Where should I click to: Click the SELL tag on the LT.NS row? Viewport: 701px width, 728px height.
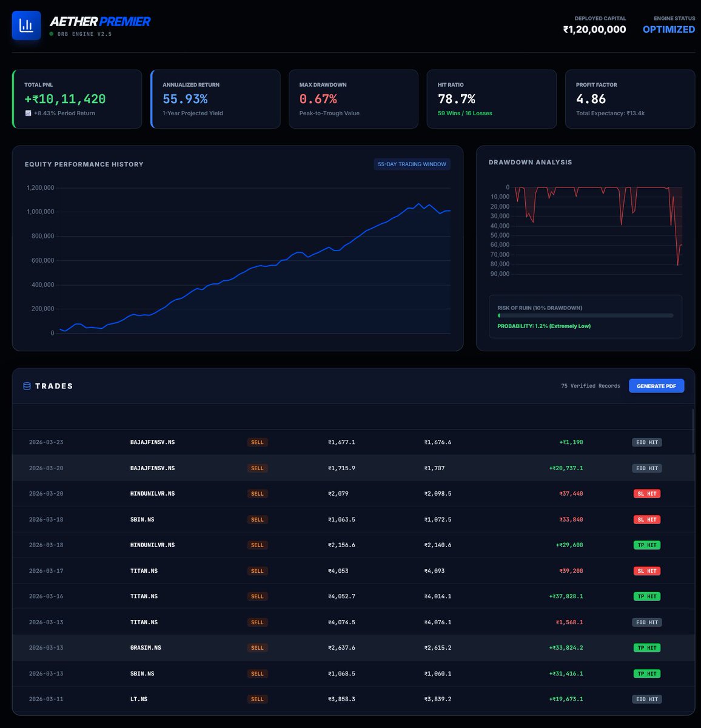[257, 699]
